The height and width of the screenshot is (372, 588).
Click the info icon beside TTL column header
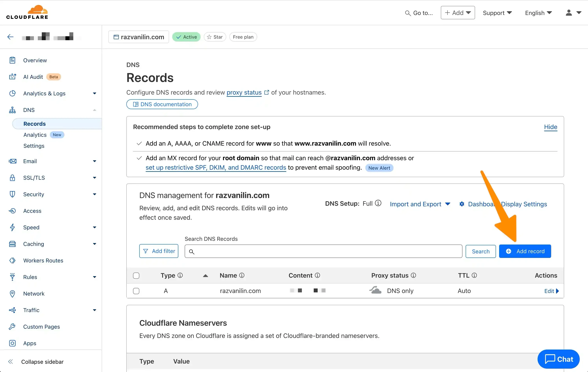(x=474, y=275)
